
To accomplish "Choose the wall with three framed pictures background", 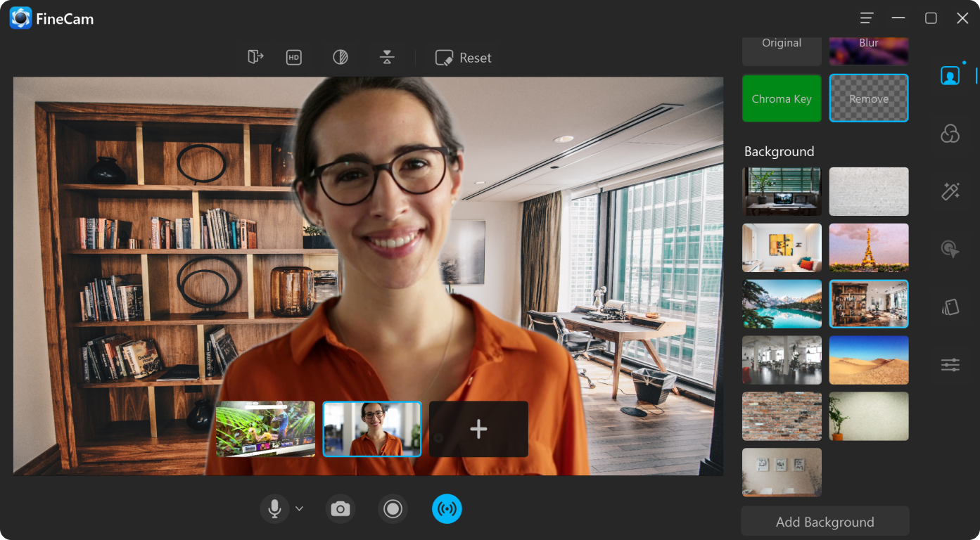I will tap(782, 472).
